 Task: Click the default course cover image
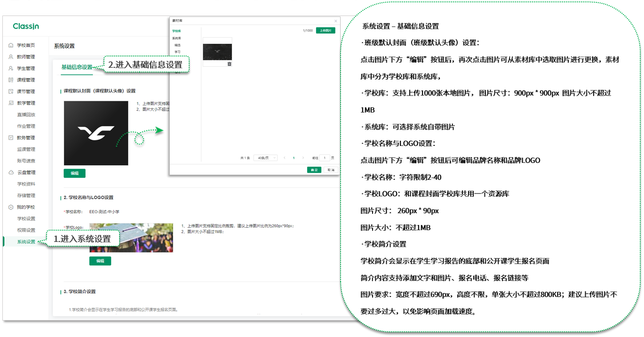(x=96, y=133)
